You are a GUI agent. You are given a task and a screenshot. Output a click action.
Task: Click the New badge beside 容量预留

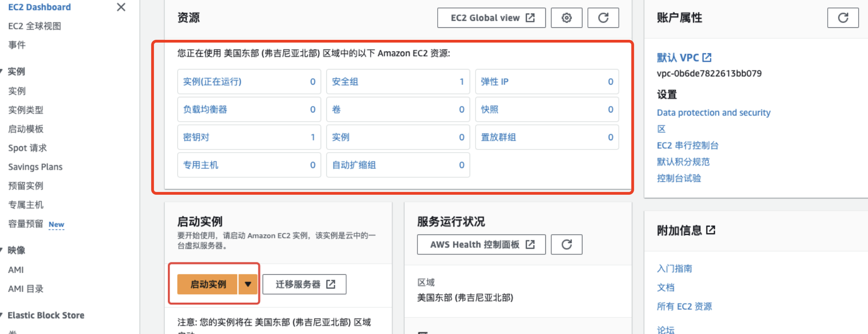[56, 224]
